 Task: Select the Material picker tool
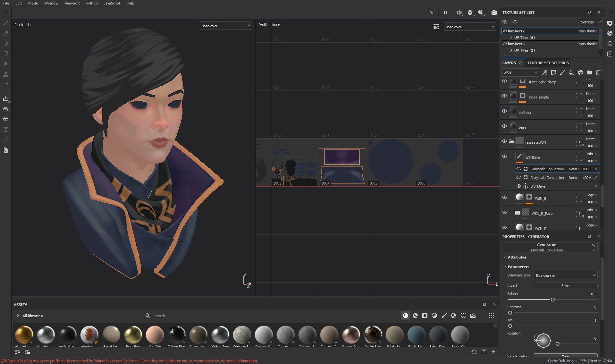[6, 85]
